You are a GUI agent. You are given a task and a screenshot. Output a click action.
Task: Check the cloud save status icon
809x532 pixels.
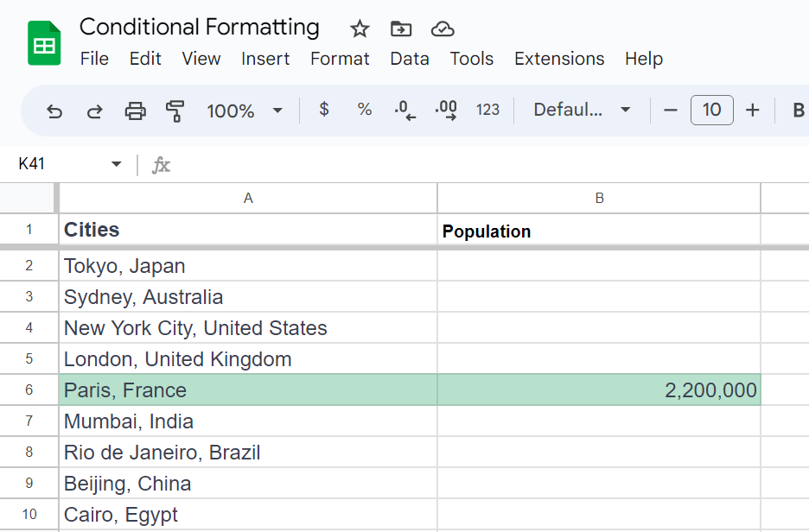pyautogui.click(x=443, y=28)
